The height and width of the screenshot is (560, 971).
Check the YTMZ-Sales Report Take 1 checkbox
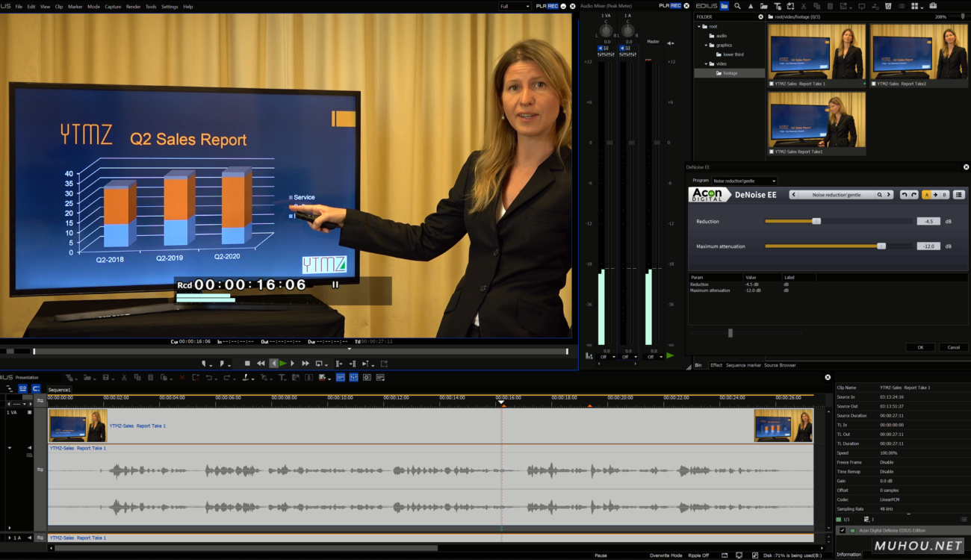[772, 84]
